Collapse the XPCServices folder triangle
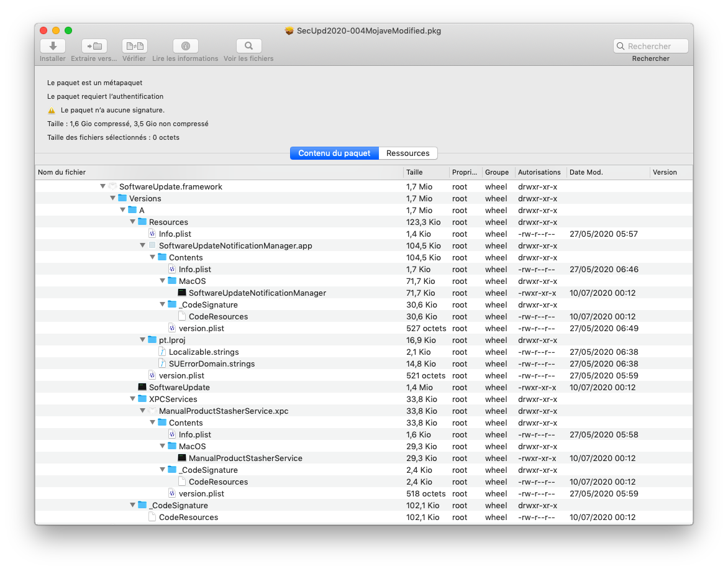This screenshot has height=571, width=728. [132, 399]
